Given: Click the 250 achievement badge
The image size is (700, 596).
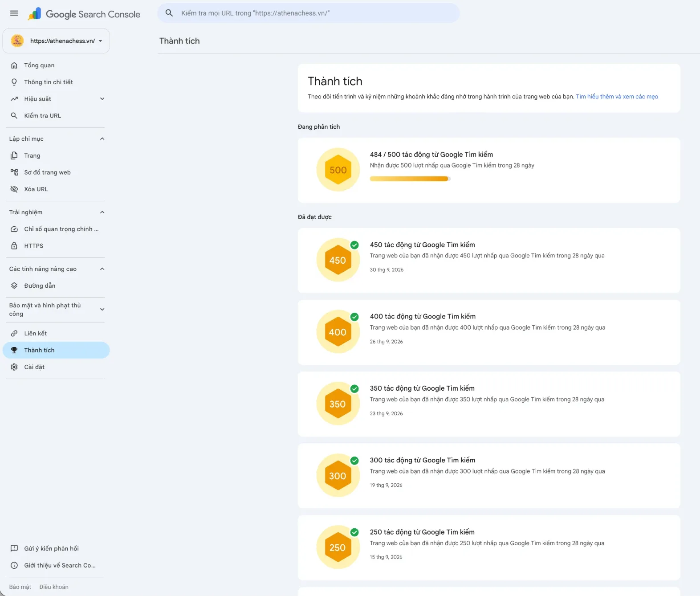Looking at the screenshot, I should pos(338,547).
